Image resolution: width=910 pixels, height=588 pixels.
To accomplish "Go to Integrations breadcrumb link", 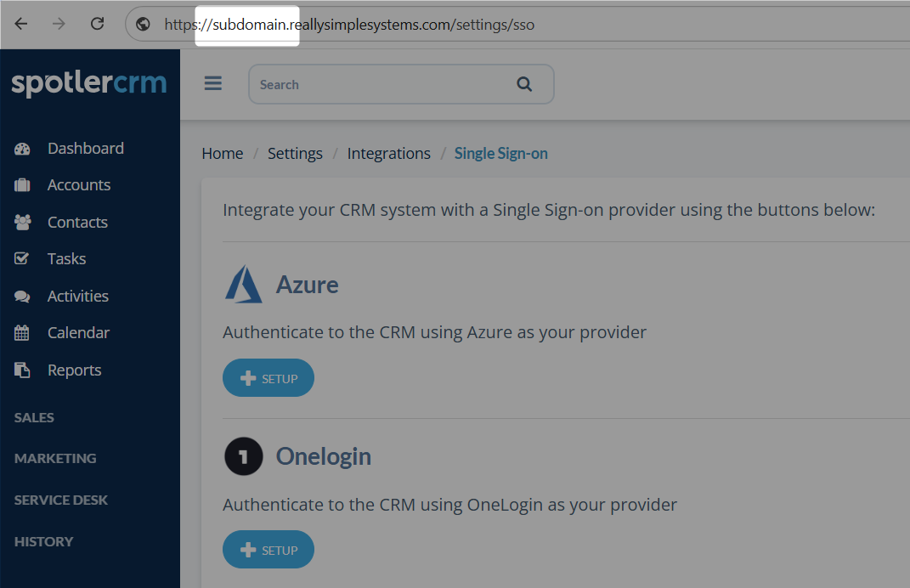I will point(389,153).
